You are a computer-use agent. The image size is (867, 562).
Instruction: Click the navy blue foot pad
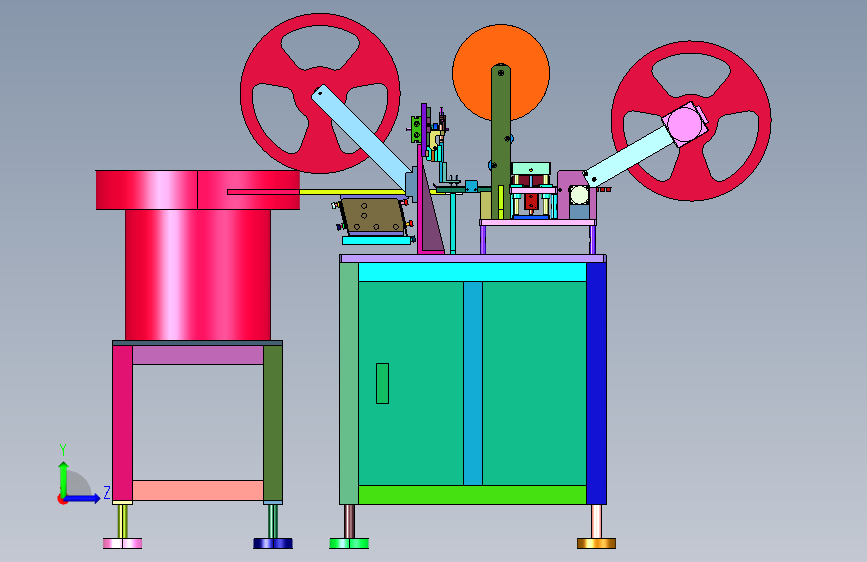coord(273,543)
